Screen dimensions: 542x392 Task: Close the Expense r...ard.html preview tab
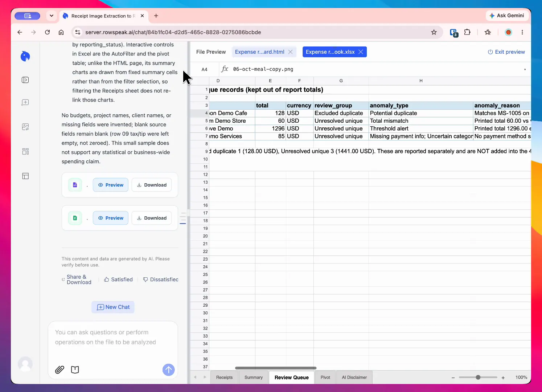[291, 52]
